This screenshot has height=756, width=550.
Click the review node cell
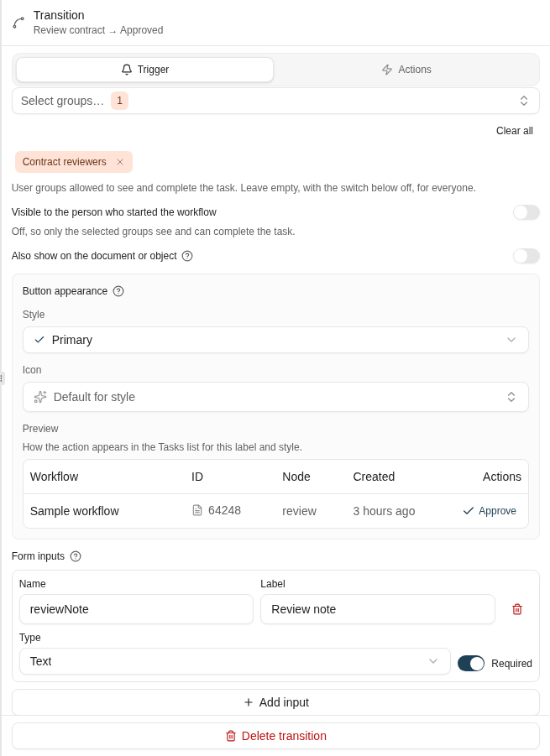coord(299,511)
